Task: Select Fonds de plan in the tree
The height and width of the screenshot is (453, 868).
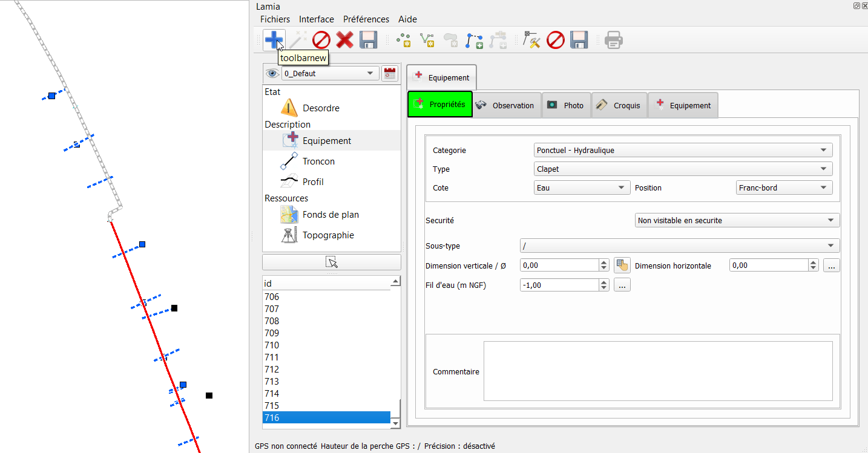Action: [330, 215]
